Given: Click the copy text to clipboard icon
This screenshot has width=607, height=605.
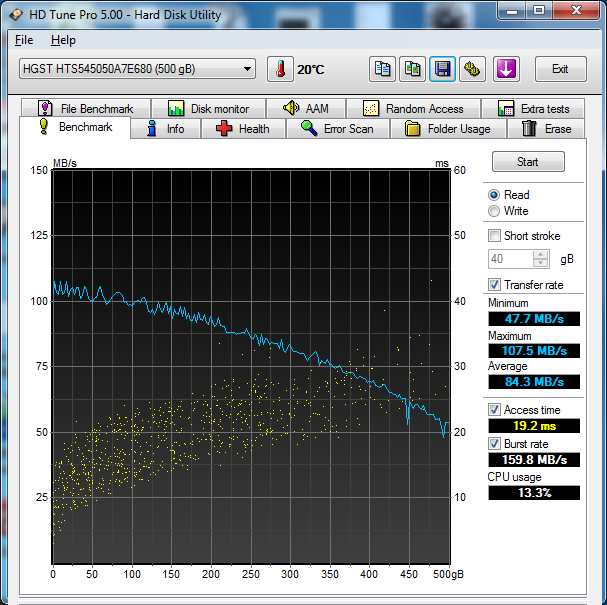Looking at the screenshot, I should pyautogui.click(x=382, y=69).
